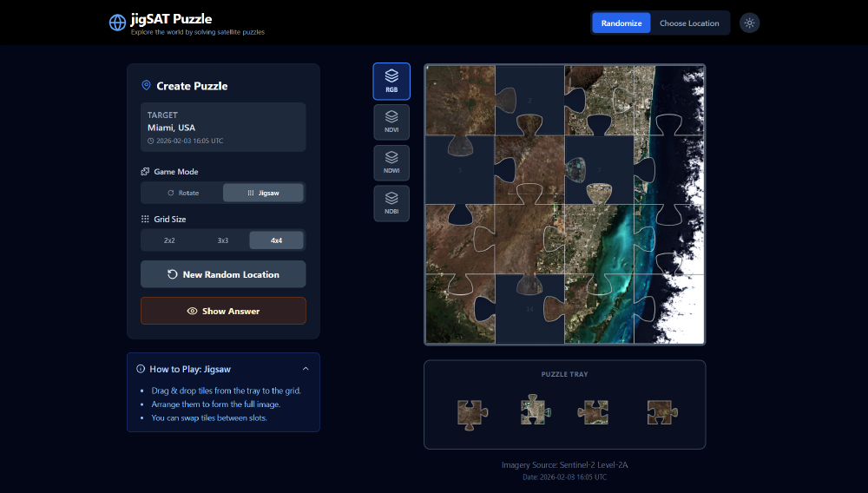Pick the third puzzle piece in the tray
Image resolution: width=868 pixels, height=493 pixels.
tap(593, 412)
